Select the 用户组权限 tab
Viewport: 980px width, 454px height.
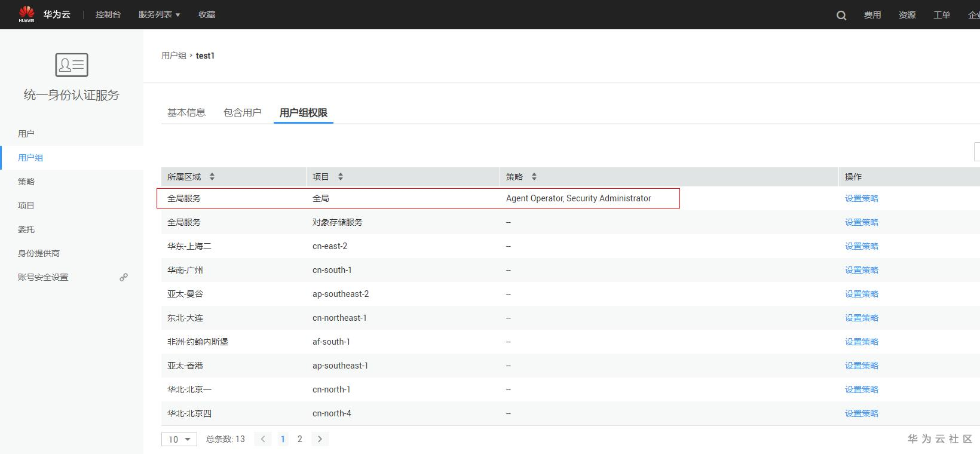click(x=304, y=112)
